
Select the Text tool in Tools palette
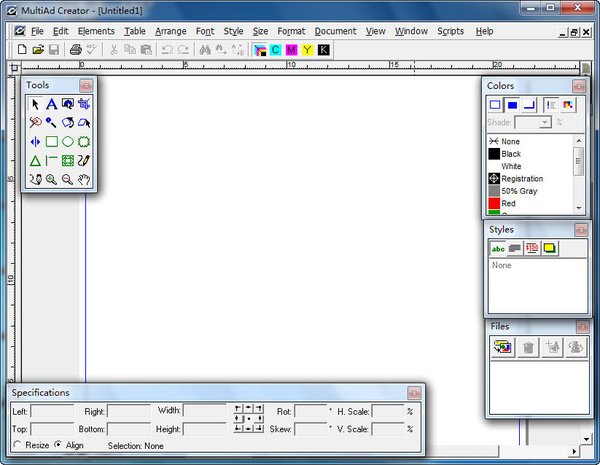[51, 104]
